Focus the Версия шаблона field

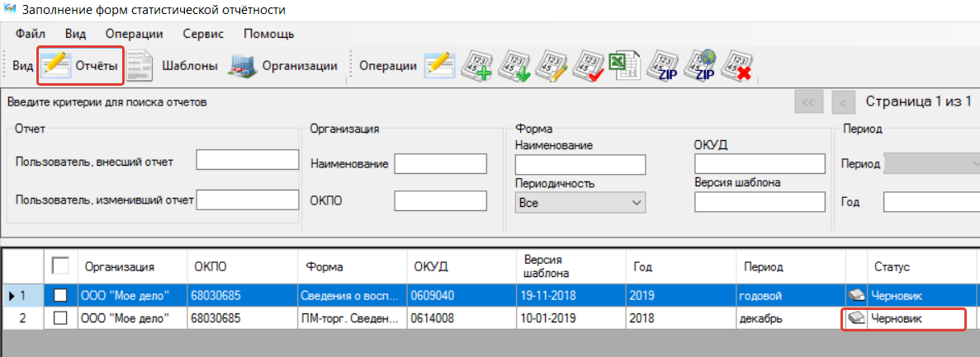coord(760,202)
